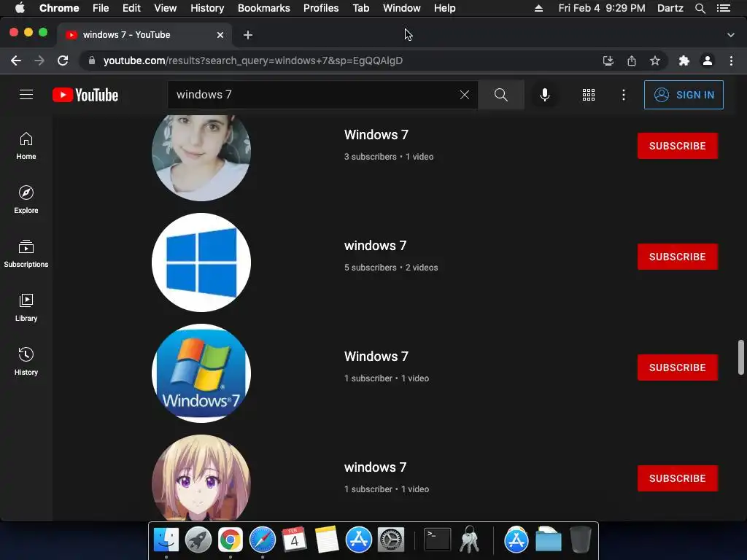Open the Window menu
Image resolution: width=747 pixels, height=560 pixels.
click(402, 8)
